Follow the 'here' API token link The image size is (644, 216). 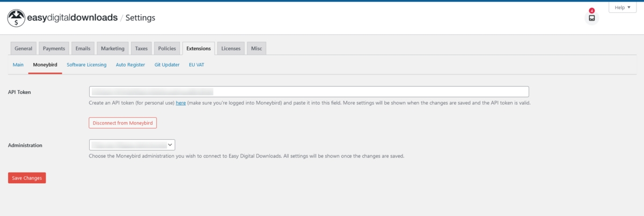181,102
